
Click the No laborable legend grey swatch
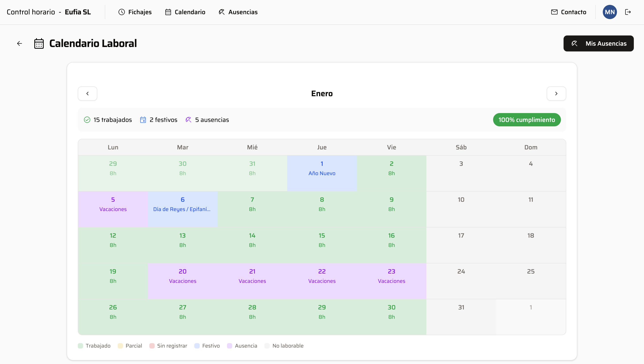(267, 346)
